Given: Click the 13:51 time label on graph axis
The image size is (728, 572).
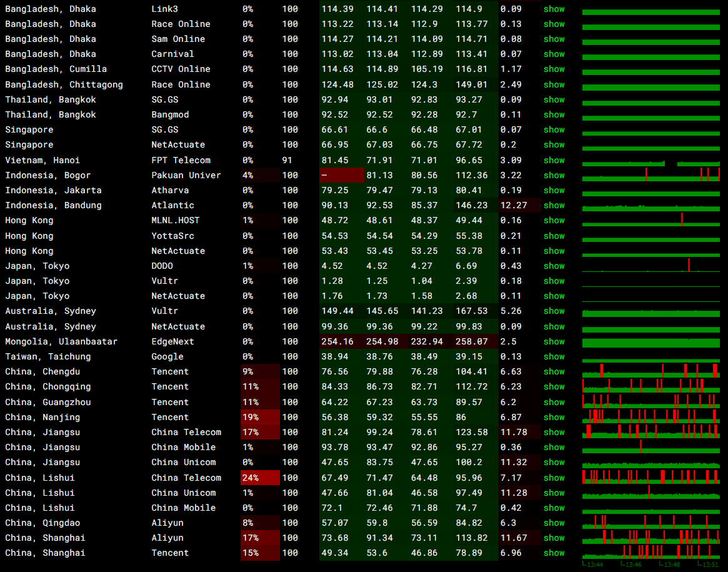Looking at the screenshot, I should [x=711, y=564].
